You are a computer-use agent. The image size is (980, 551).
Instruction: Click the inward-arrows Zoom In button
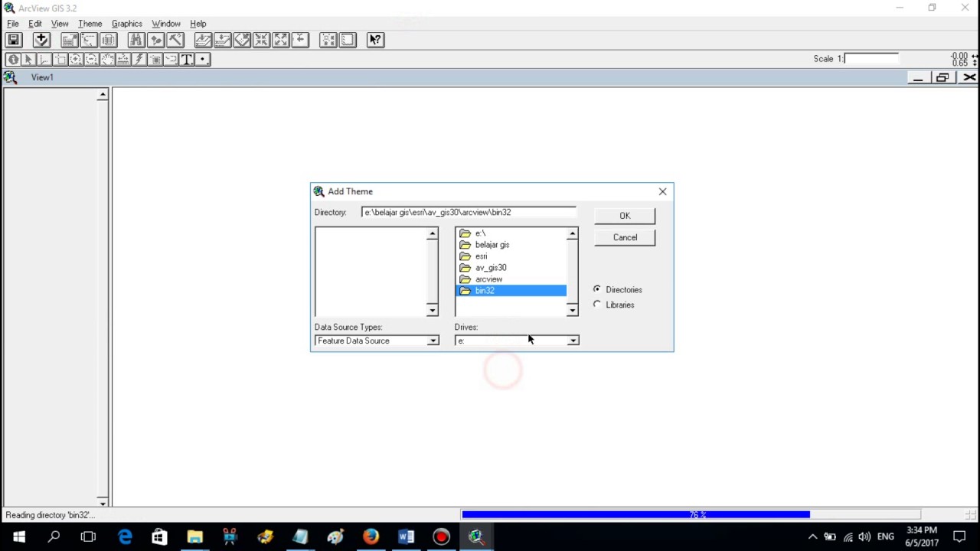tap(261, 40)
